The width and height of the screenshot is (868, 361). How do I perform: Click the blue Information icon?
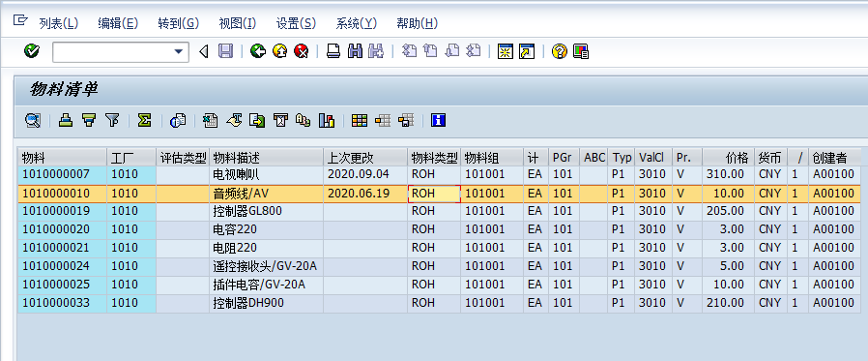(x=439, y=120)
